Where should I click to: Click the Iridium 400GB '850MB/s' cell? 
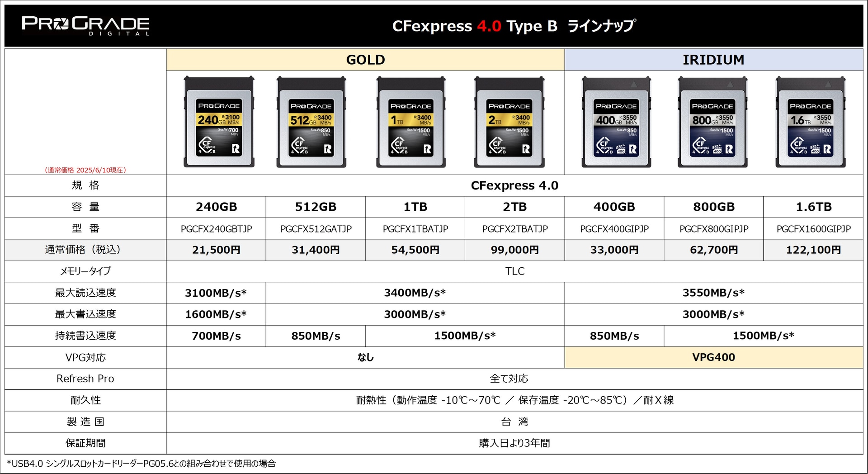(x=614, y=336)
